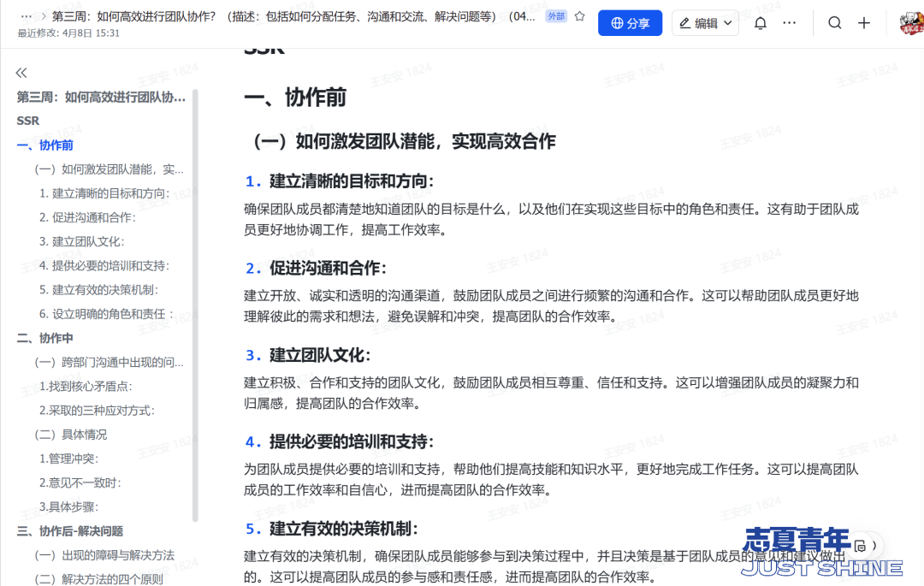The image size is (924, 586).
Task: Open the floating comments panel icon
Action: pyautogui.click(x=862, y=546)
